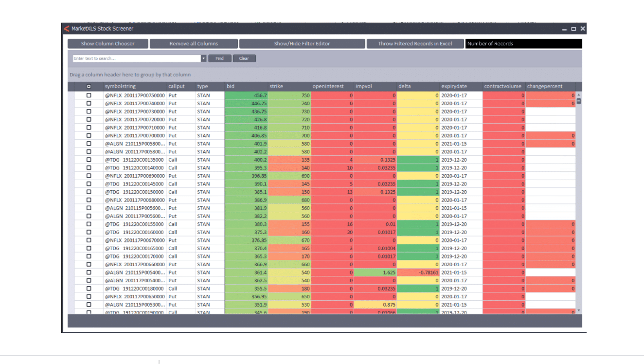Close the MarketXLS Stock Screener window

coord(583,29)
